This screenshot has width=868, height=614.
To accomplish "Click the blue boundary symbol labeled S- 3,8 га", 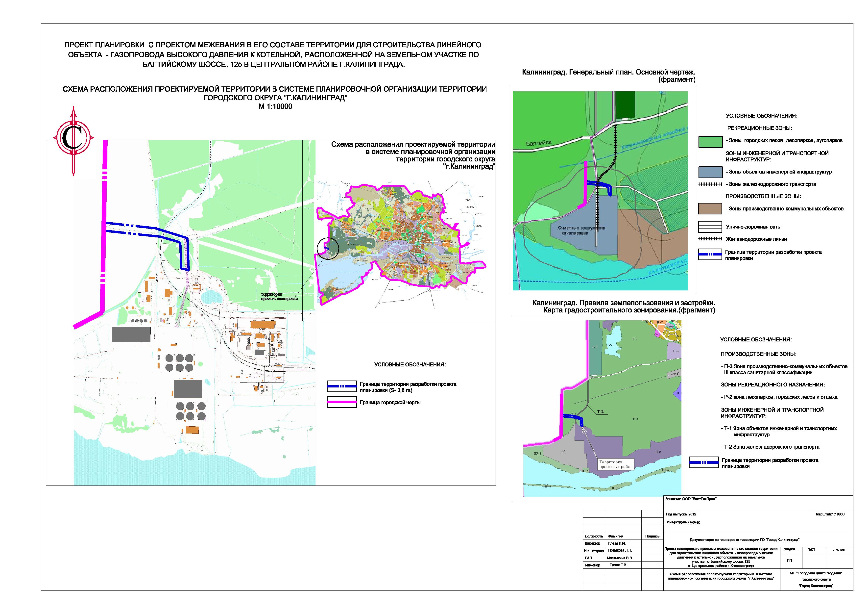I will [342, 386].
